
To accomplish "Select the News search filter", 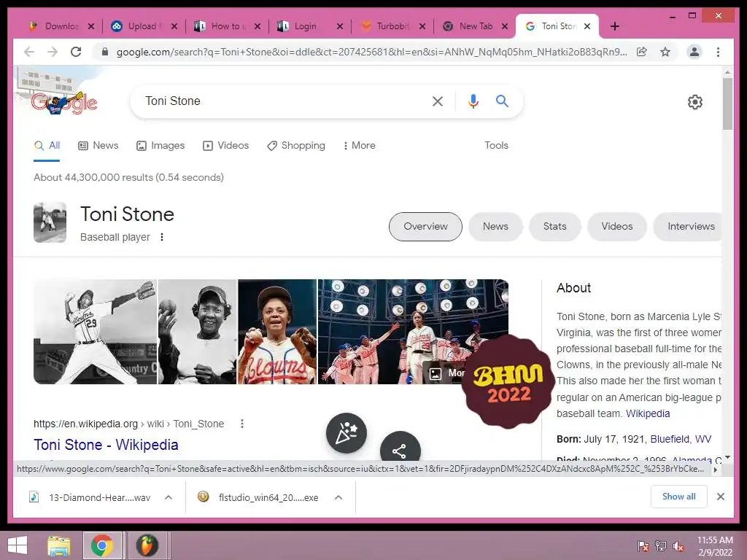I will pyautogui.click(x=98, y=146).
